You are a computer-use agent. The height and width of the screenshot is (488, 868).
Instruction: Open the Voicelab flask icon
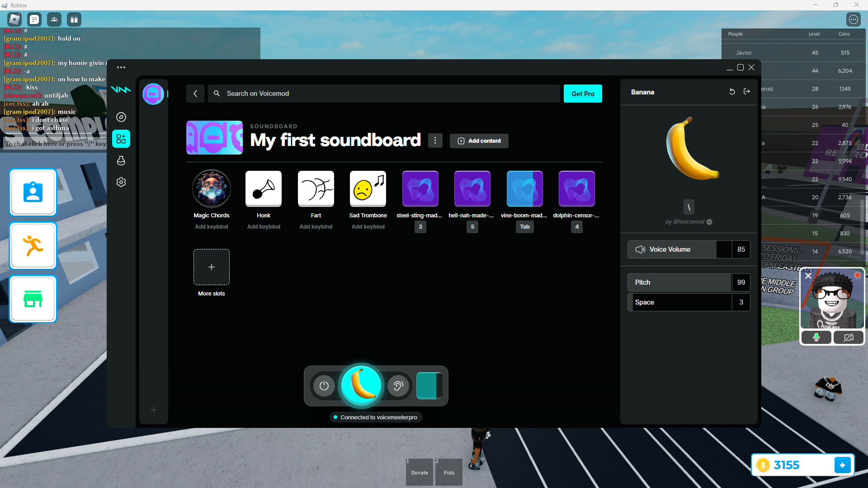coord(121,160)
